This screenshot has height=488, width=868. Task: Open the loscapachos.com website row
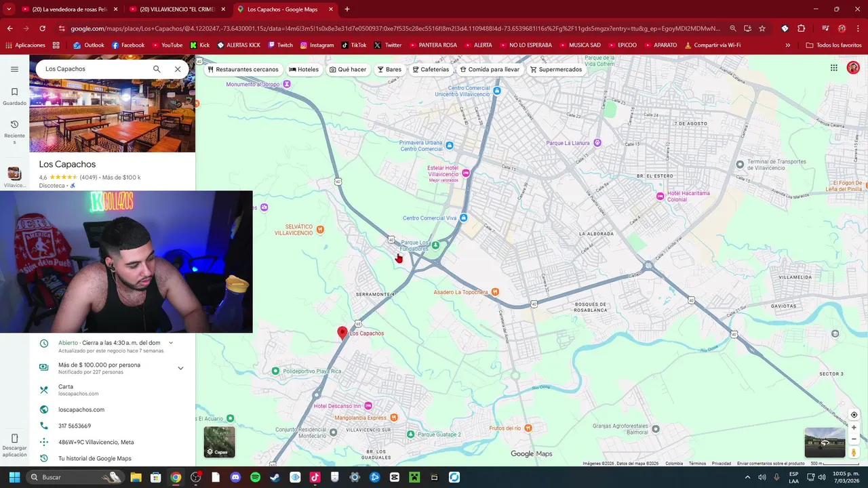113,409
